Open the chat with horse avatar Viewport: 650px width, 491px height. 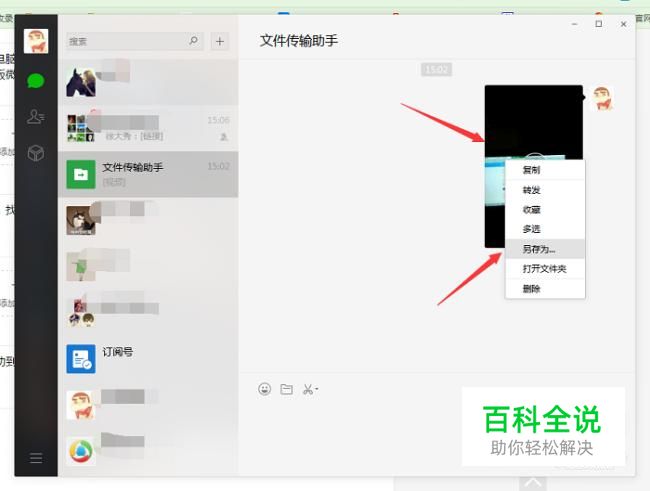point(148,82)
